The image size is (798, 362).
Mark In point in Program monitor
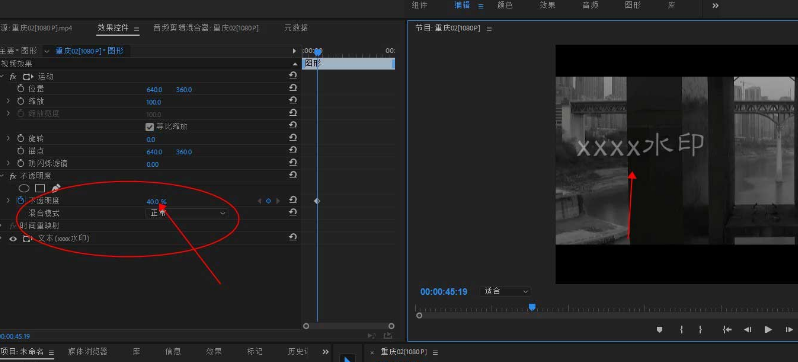coord(681,330)
